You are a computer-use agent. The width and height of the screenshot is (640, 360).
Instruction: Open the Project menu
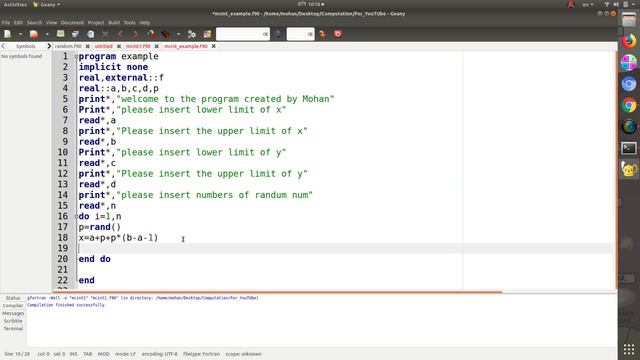(96, 23)
